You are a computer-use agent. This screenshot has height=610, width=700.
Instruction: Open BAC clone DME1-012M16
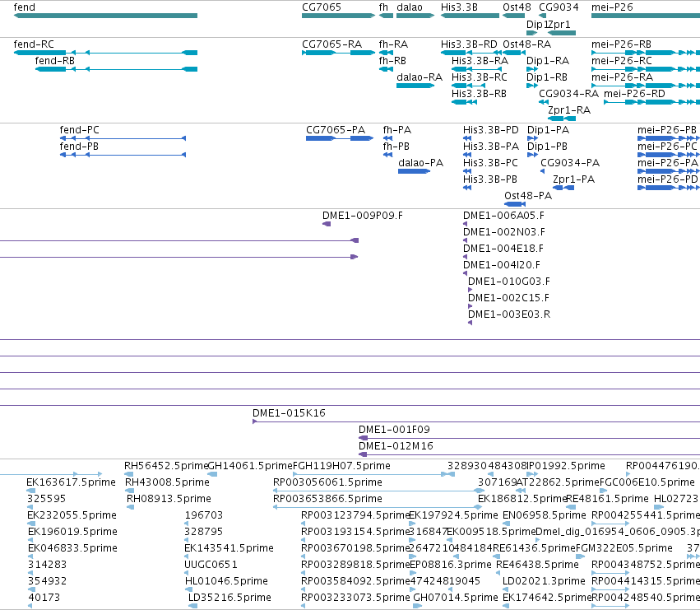(396, 446)
